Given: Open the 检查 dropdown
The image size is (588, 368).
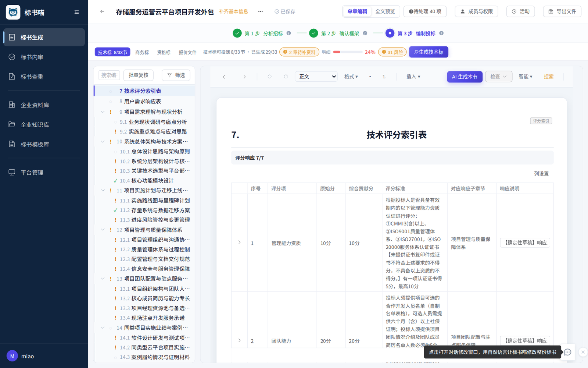Looking at the screenshot, I should 499,77.
